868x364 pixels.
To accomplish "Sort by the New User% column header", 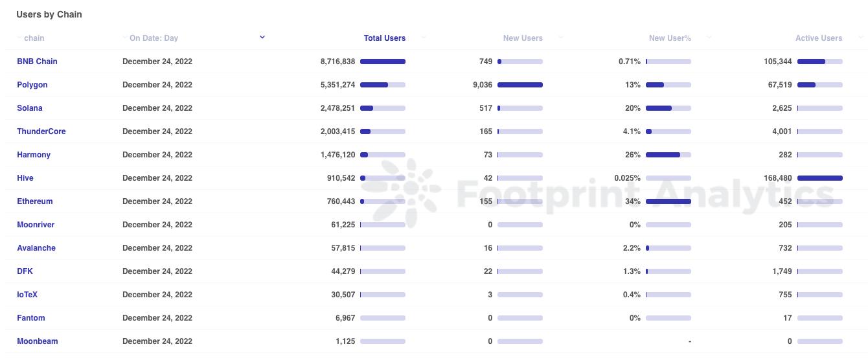I will 670,38.
